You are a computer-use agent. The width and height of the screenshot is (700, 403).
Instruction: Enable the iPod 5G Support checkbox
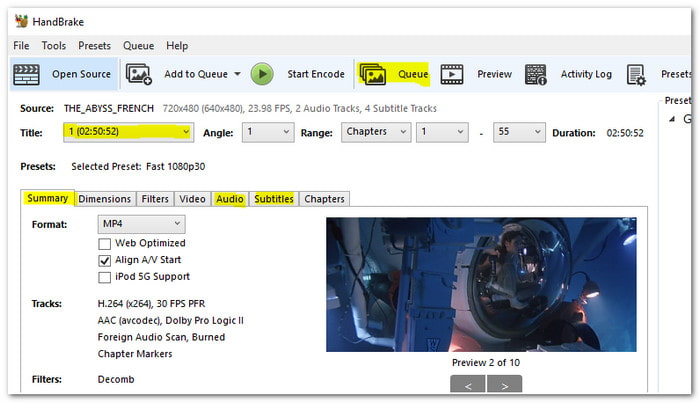(104, 278)
